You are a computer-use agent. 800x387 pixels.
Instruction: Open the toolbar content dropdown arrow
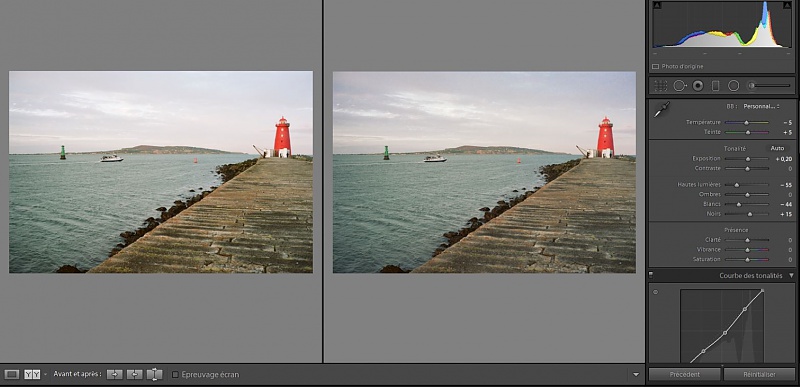(x=636, y=375)
